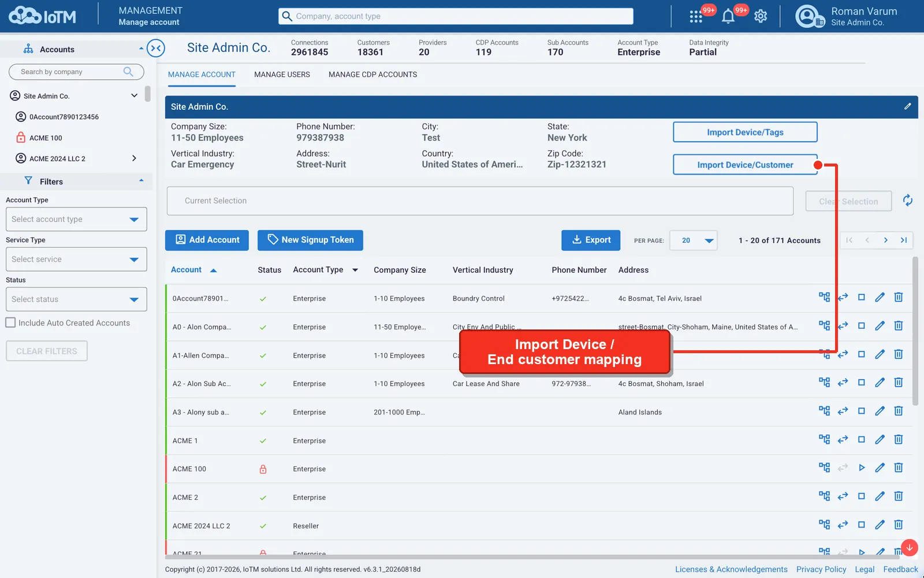Select ACME 100 in sidebar tree
The height and width of the screenshot is (578, 924).
[x=46, y=138]
